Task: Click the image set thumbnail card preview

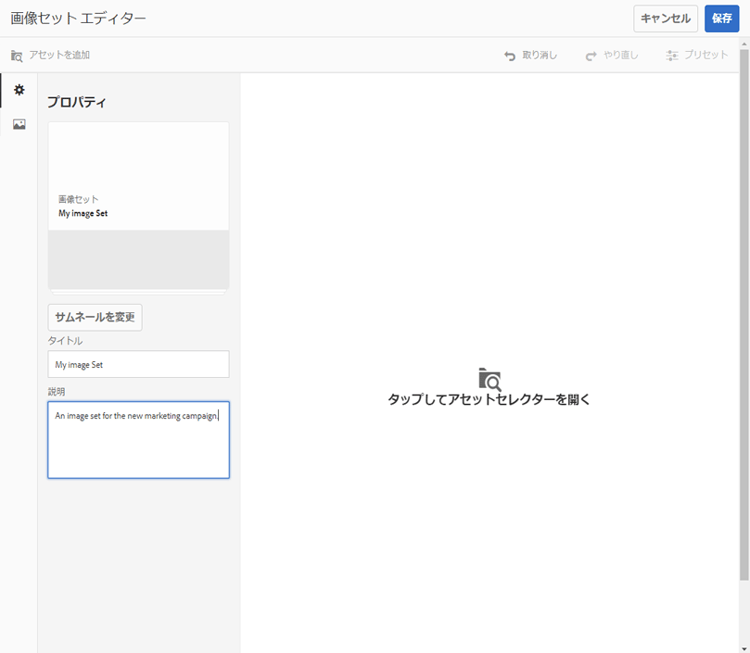Action: tap(138, 206)
